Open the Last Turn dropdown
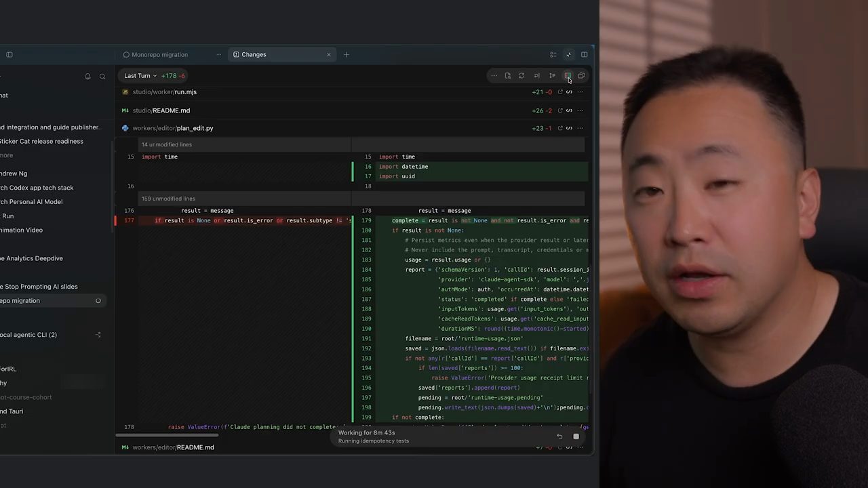This screenshot has height=488, width=868. pyautogui.click(x=140, y=76)
